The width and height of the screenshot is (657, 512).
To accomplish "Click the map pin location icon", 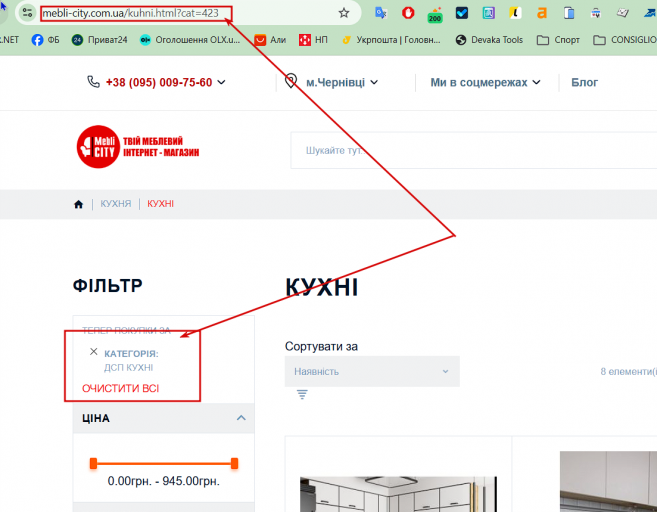I will click(x=291, y=80).
